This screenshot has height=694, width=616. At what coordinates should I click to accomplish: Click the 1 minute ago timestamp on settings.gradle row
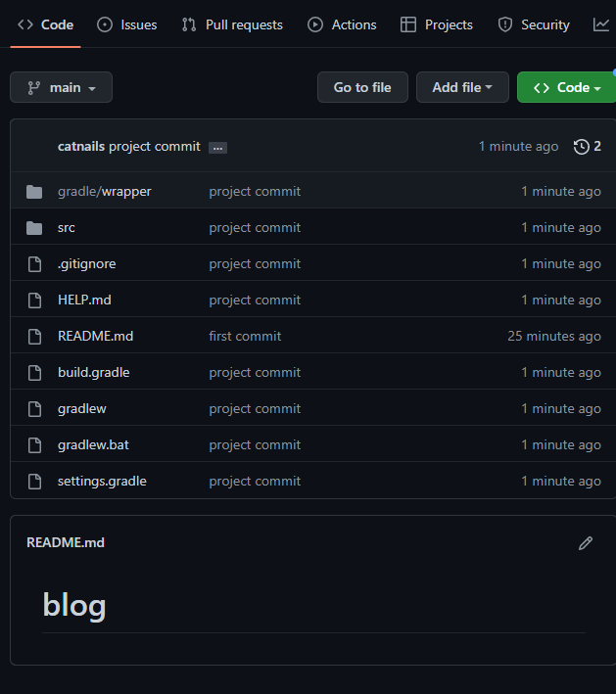[x=560, y=482]
